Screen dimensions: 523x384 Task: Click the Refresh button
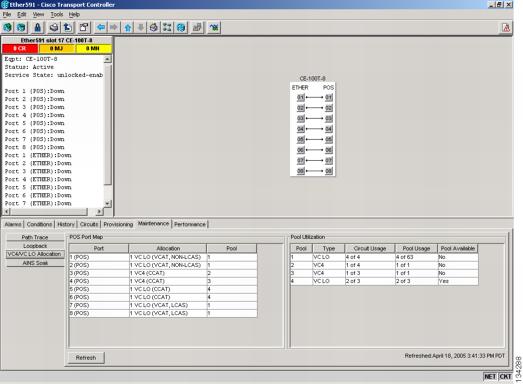click(x=86, y=358)
